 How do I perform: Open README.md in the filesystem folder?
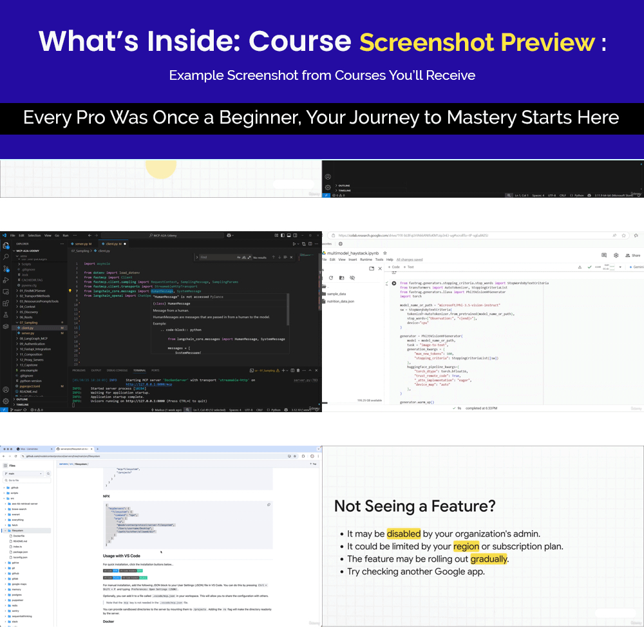coord(20,541)
